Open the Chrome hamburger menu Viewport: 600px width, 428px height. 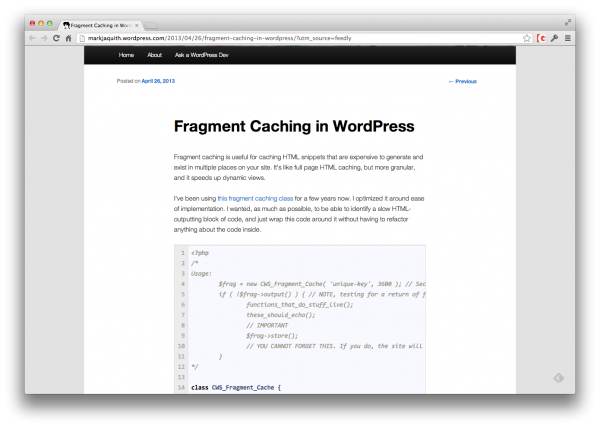pyautogui.click(x=568, y=38)
